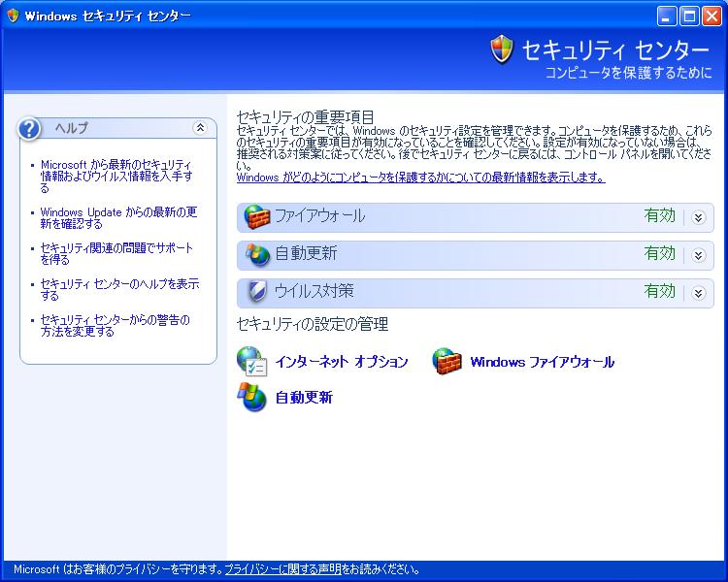Click 有効 status of 自動更新
This screenshot has height=582, width=728.
click(x=659, y=253)
